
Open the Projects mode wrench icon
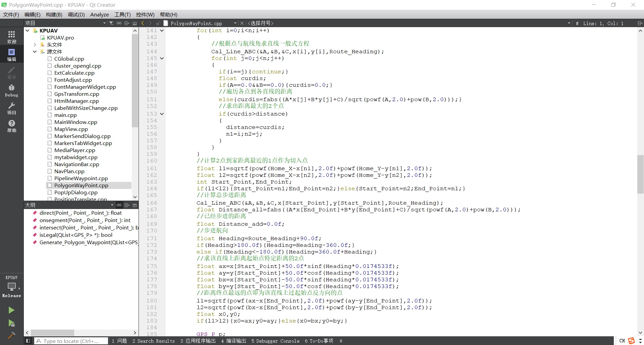click(x=11, y=108)
